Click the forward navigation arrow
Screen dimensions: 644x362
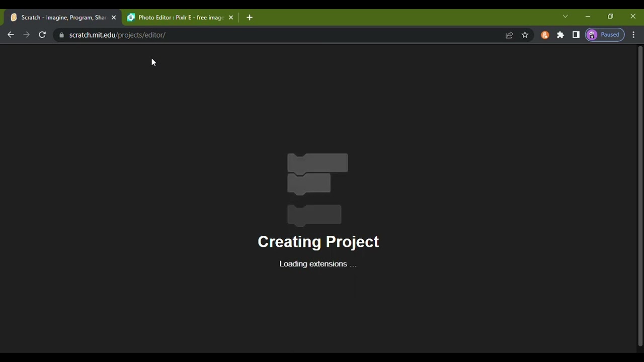(x=27, y=35)
